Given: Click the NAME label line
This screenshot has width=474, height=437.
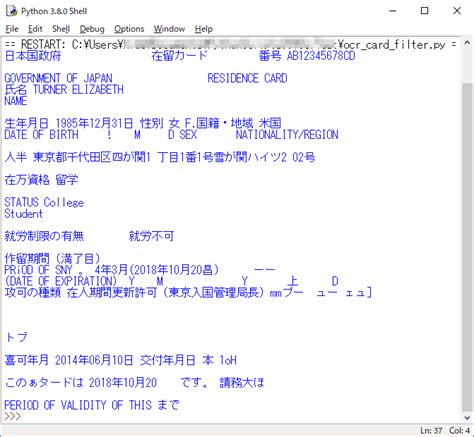Looking at the screenshot, I should (x=16, y=101).
